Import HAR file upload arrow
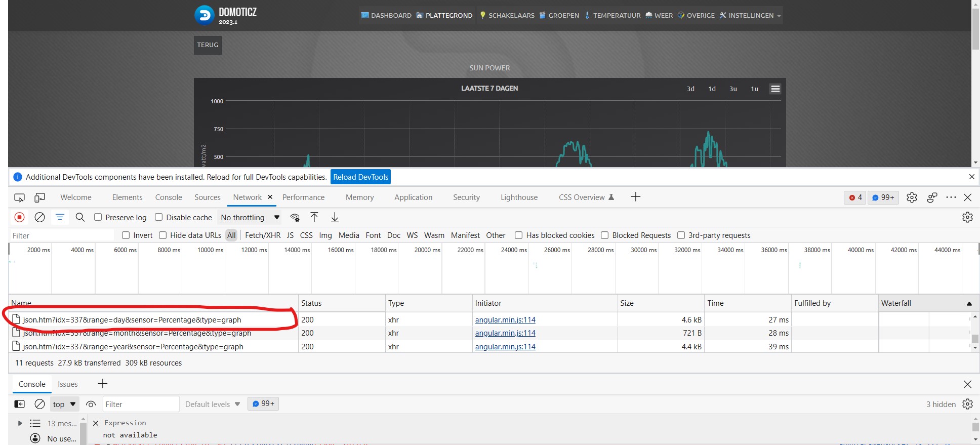The image size is (980, 445). click(314, 217)
